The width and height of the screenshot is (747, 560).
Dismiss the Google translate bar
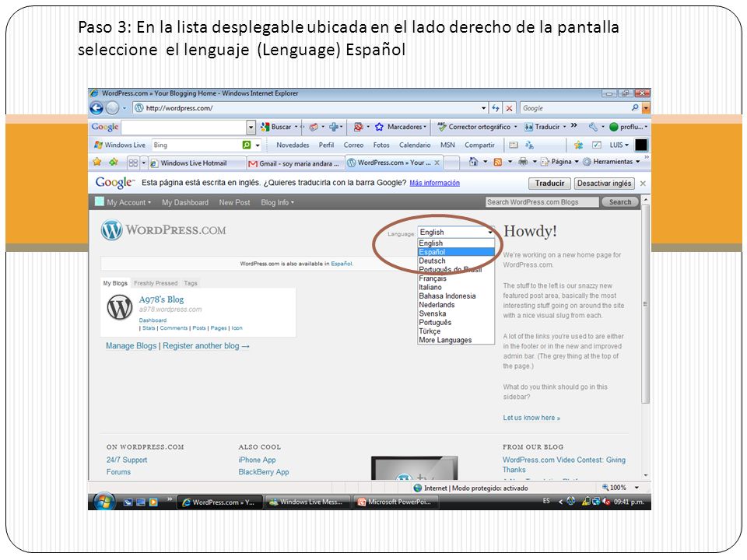643,184
